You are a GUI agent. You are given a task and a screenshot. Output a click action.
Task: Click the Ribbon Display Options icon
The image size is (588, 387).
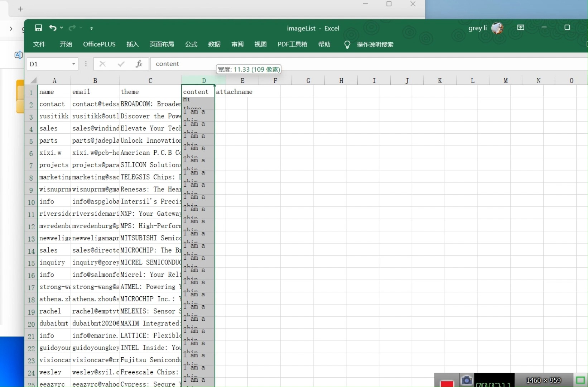pos(521,28)
